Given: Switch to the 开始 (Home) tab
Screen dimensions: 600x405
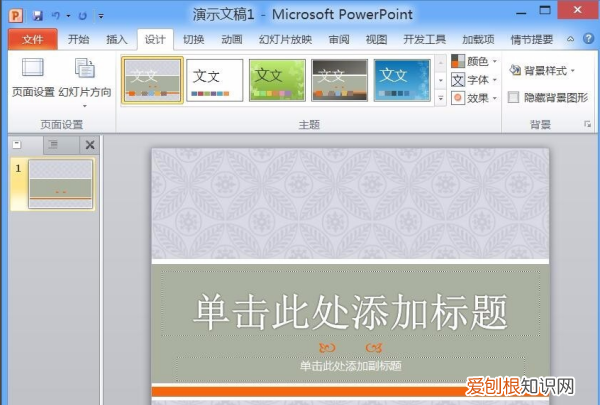Looking at the screenshot, I should click(x=78, y=39).
